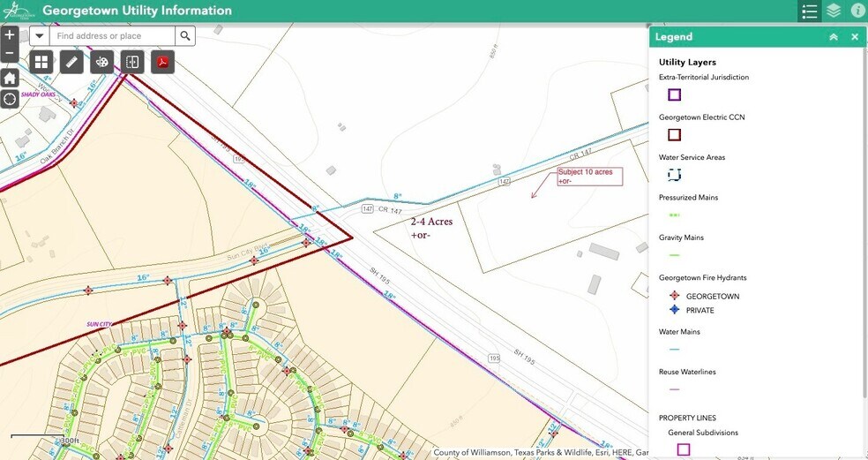Open the search source dropdown arrow

(x=40, y=36)
